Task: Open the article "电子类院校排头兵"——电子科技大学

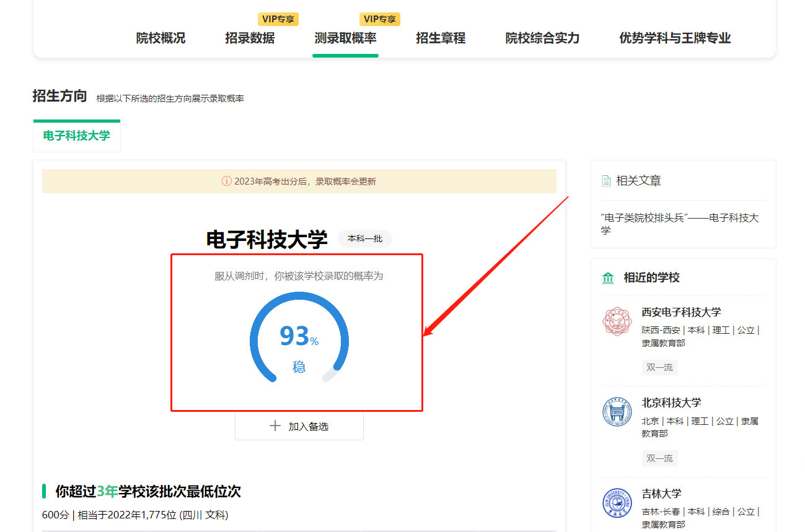Action: coord(680,224)
